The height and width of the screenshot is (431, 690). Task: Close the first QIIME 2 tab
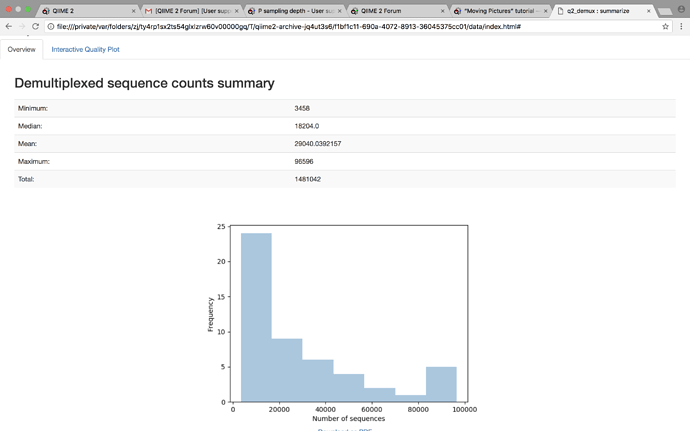click(x=133, y=11)
